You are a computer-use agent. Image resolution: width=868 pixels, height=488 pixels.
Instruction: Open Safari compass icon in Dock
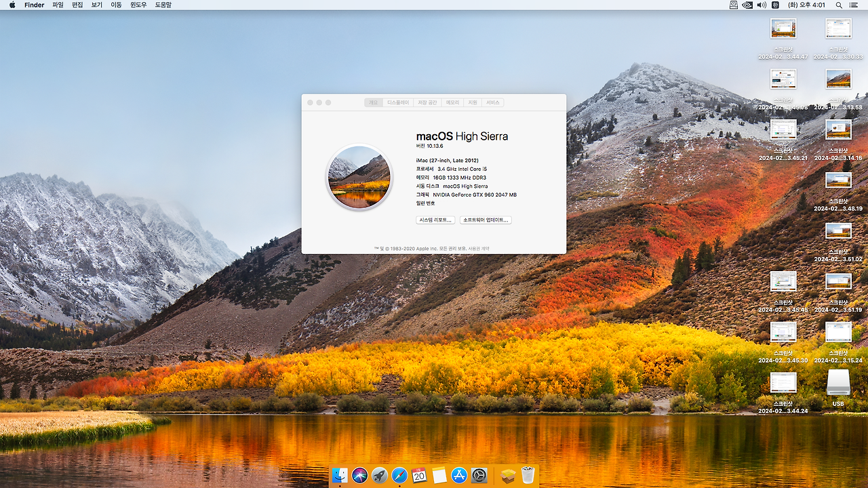click(399, 475)
